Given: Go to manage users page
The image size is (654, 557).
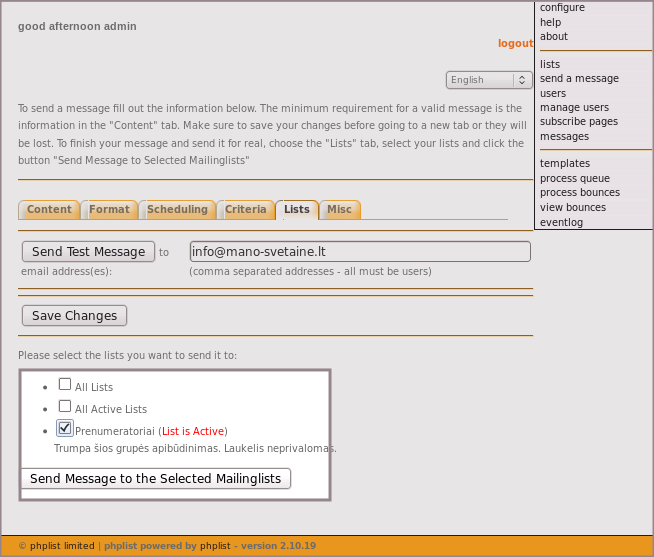Looking at the screenshot, I should (x=574, y=108).
